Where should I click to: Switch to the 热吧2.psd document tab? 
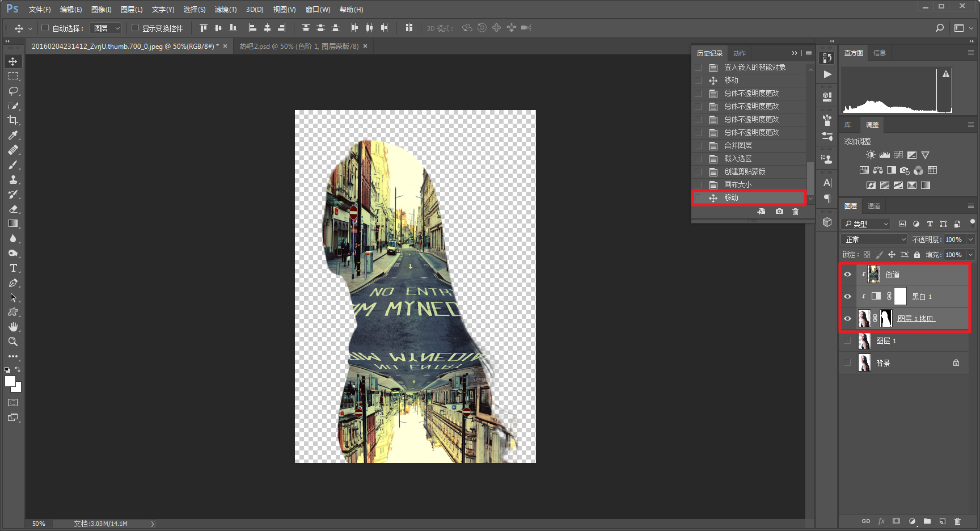299,47
